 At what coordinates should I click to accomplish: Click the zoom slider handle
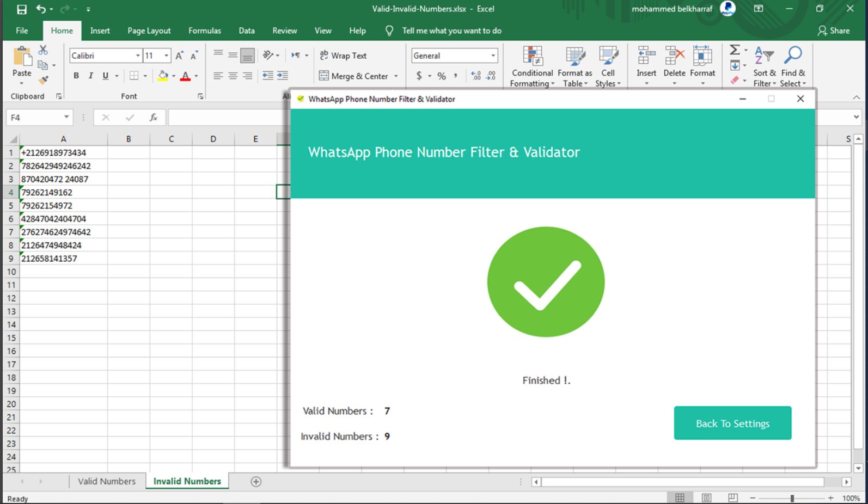coord(792,497)
